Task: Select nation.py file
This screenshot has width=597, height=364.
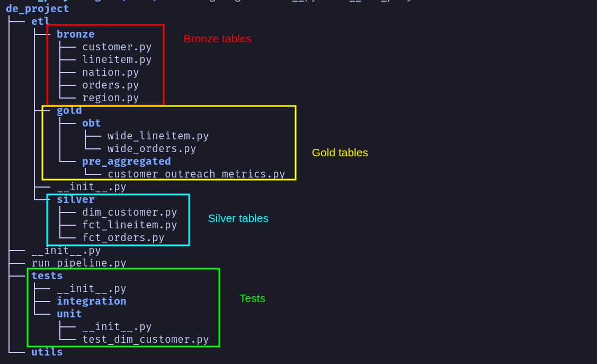Action: coord(110,72)
